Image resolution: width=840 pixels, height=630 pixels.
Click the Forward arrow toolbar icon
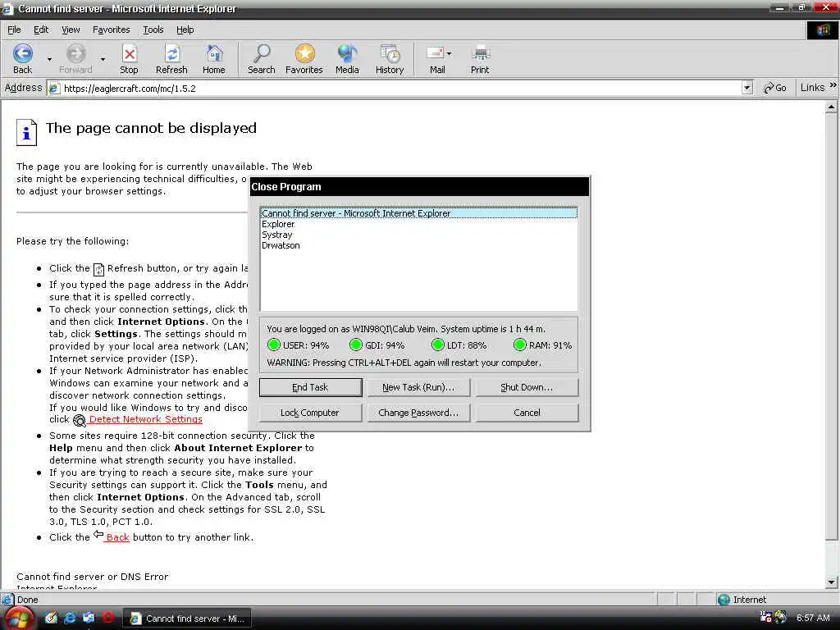coord(75,53)
